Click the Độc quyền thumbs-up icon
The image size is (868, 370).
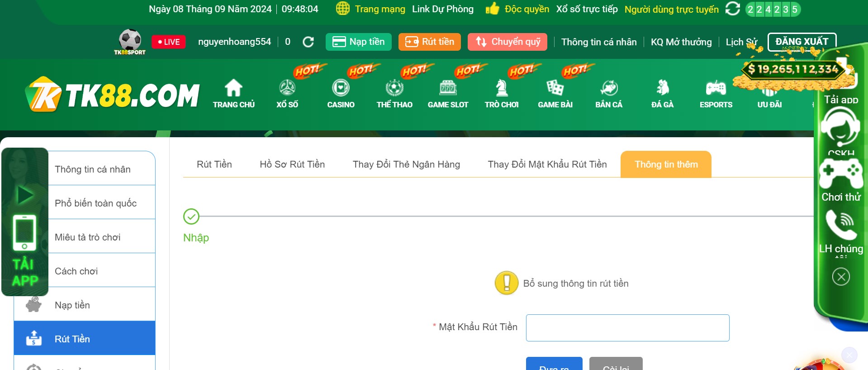tap(492, 9)
